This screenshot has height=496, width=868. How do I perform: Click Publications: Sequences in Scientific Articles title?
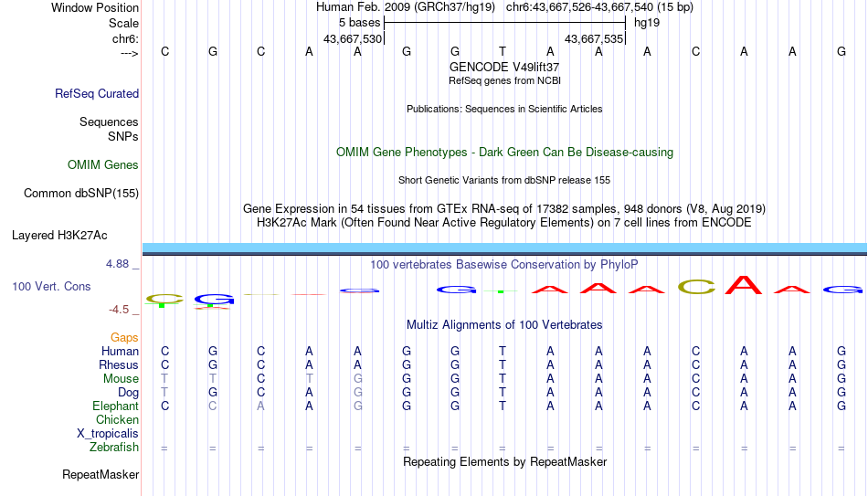click(x=504, y=109)
